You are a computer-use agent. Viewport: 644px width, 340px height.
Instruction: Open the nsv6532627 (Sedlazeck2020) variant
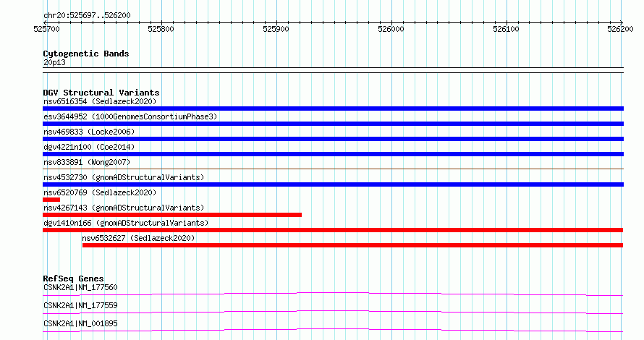[x=138, y=238]
